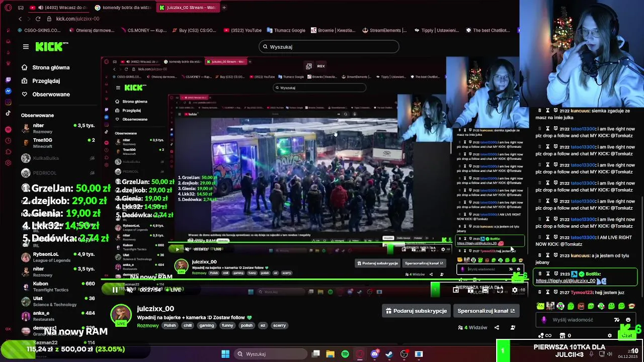Open The best ChatBot bookmark
This screenshot has width=644, height=362.
(x=488, y=30)
